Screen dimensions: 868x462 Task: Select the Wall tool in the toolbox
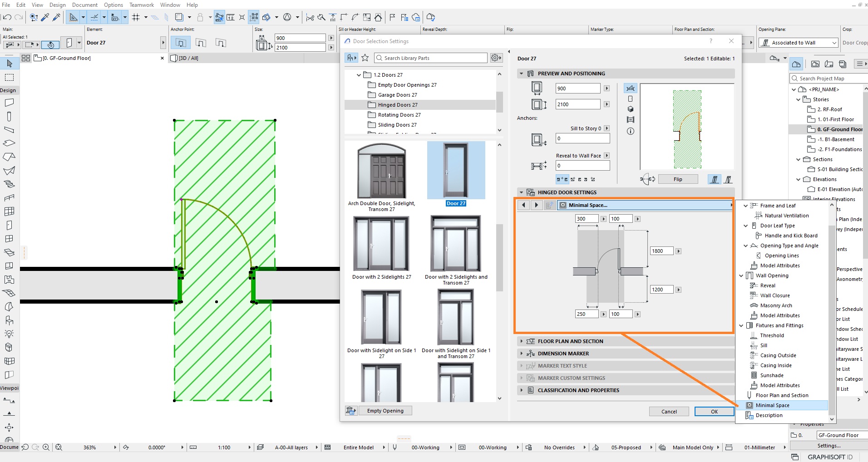(x=9, y=103)
